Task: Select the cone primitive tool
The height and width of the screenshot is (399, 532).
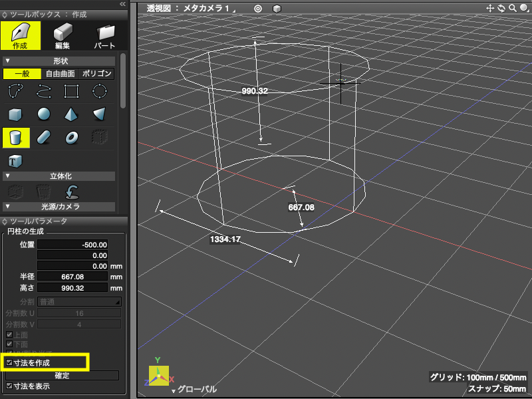Action: (99, 114)
